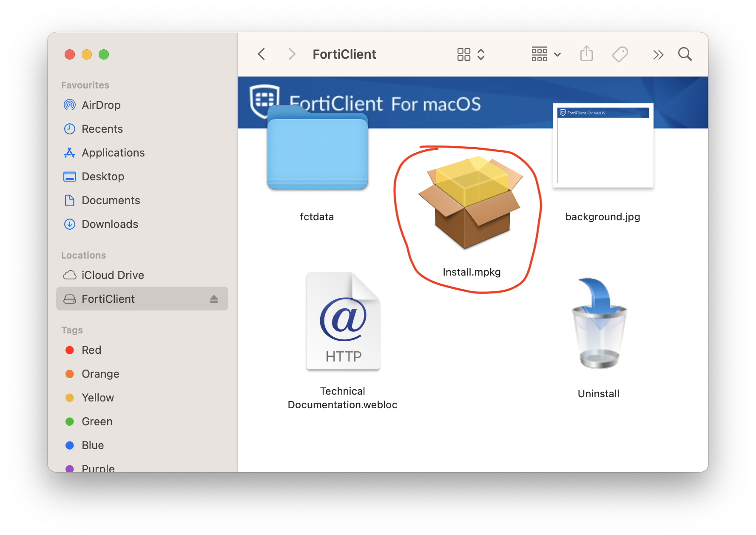The image size is (756, 535).
Task: Select the fctdata folder icon
Action: tap(317, 147)
